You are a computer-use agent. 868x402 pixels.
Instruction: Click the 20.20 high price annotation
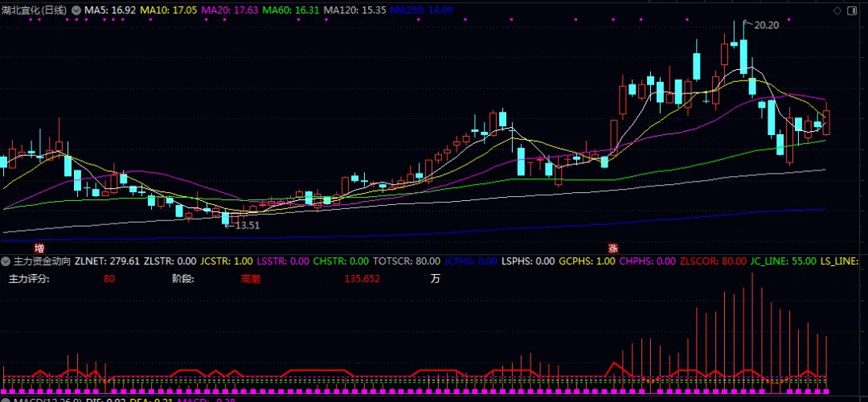point(766,25)
